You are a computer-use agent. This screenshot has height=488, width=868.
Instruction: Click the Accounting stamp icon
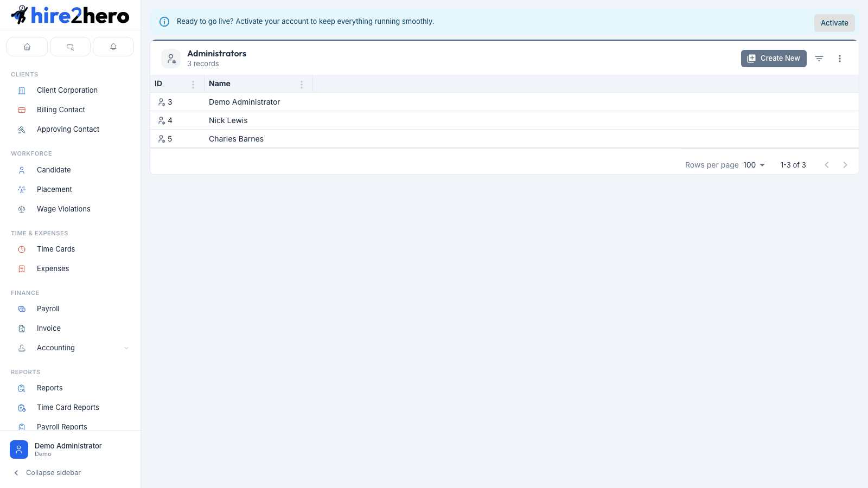click(x=22, y=348)
